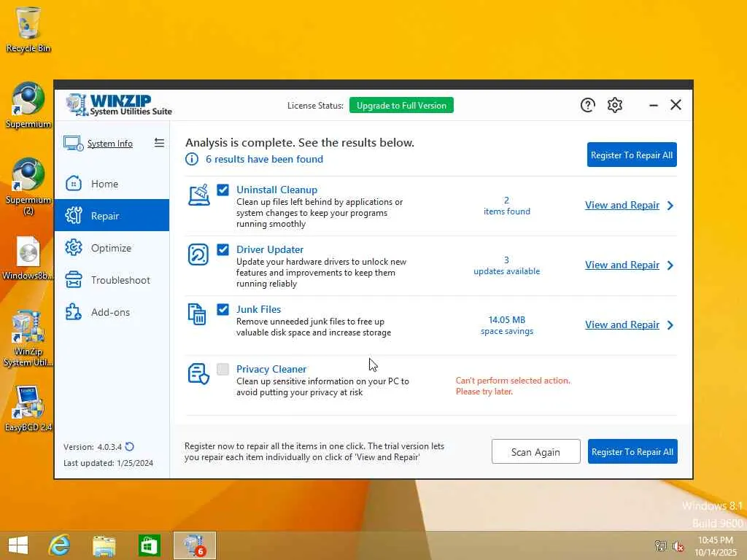Image resolution: width=747 pixels, height=560 pixels.
Task: Click WinZip System Utilities taskbar button
Action: (194, 545)
